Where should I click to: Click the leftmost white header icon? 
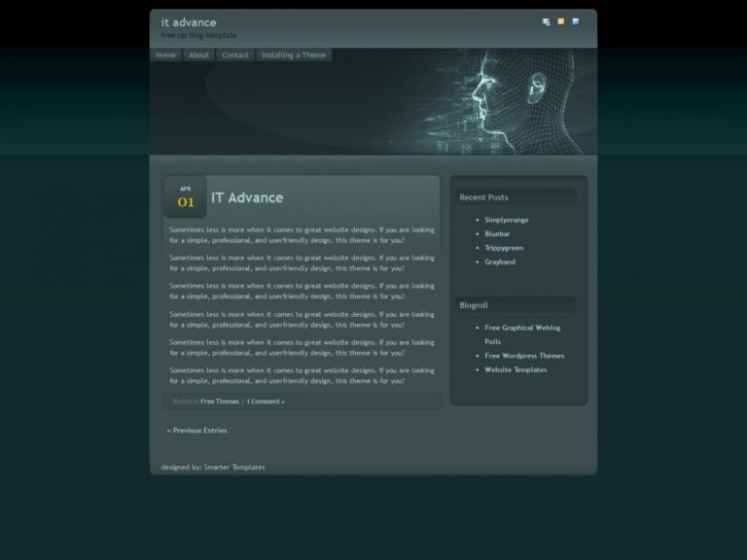[x=546, y=21]
